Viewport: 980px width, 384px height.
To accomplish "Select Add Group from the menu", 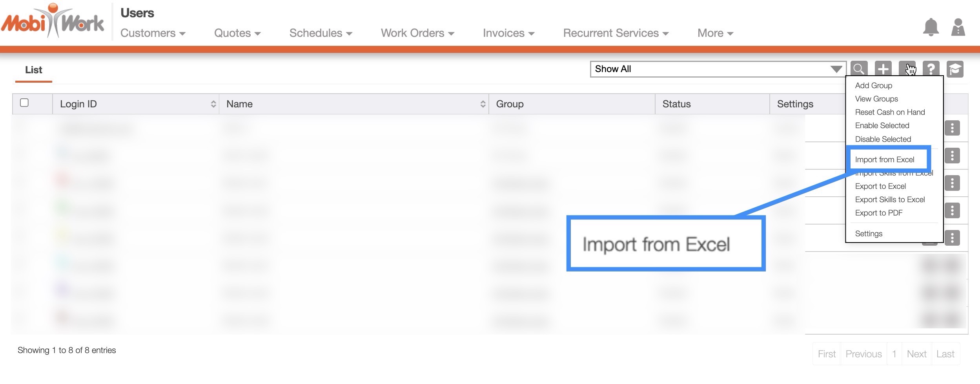I will (874, 85).
